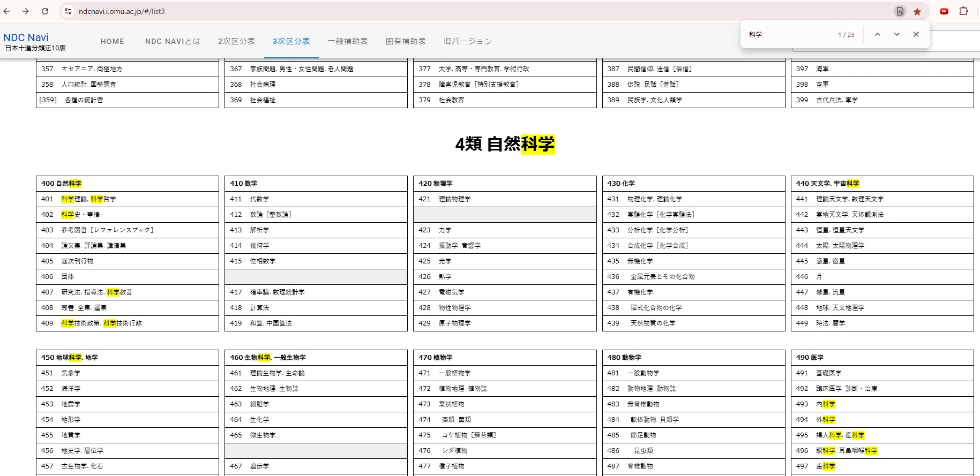Select the 3次区分表 tab
This screenshot has width=980, height=476.
291,41
